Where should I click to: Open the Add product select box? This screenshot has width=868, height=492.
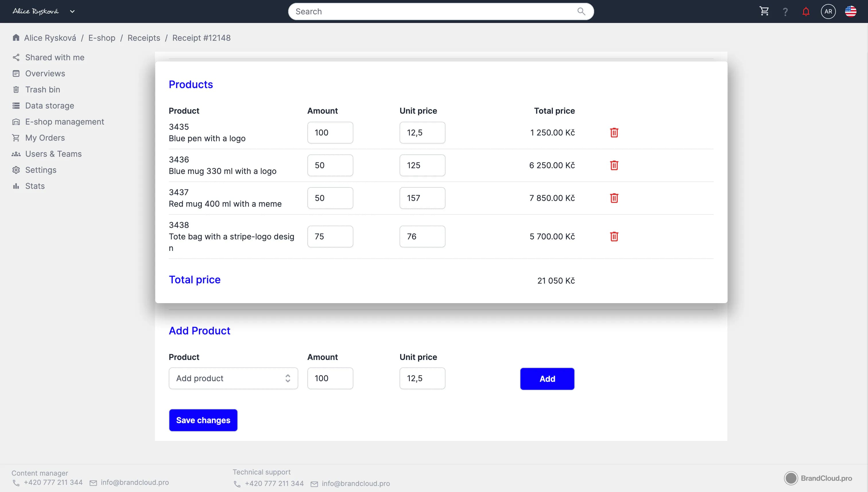[x=233, y=378]
